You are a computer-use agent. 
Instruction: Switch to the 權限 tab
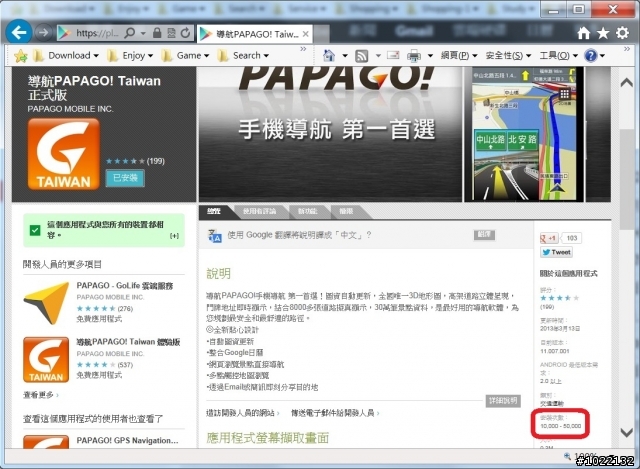(x=346, y=211)
